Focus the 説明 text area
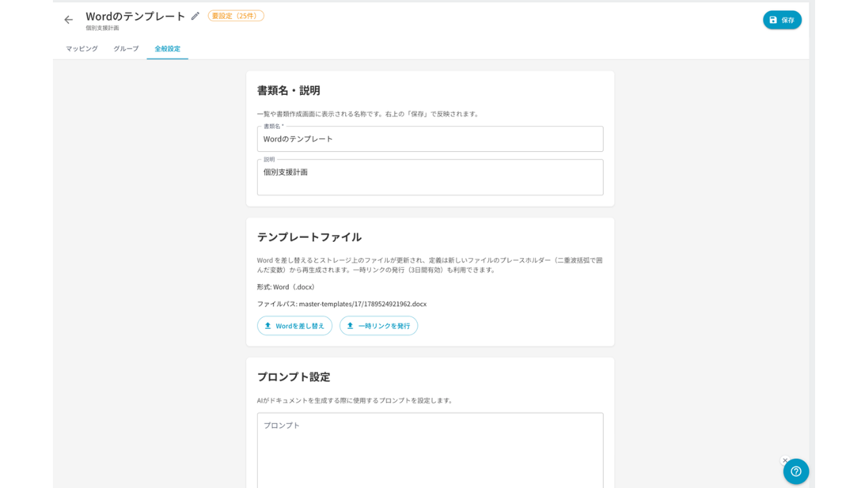 (430, 178)
